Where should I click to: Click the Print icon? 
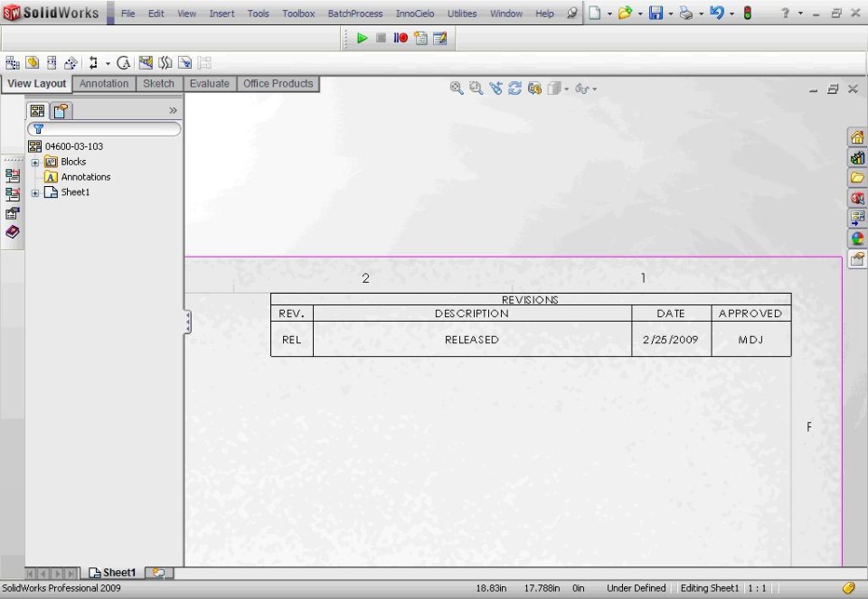686,14
